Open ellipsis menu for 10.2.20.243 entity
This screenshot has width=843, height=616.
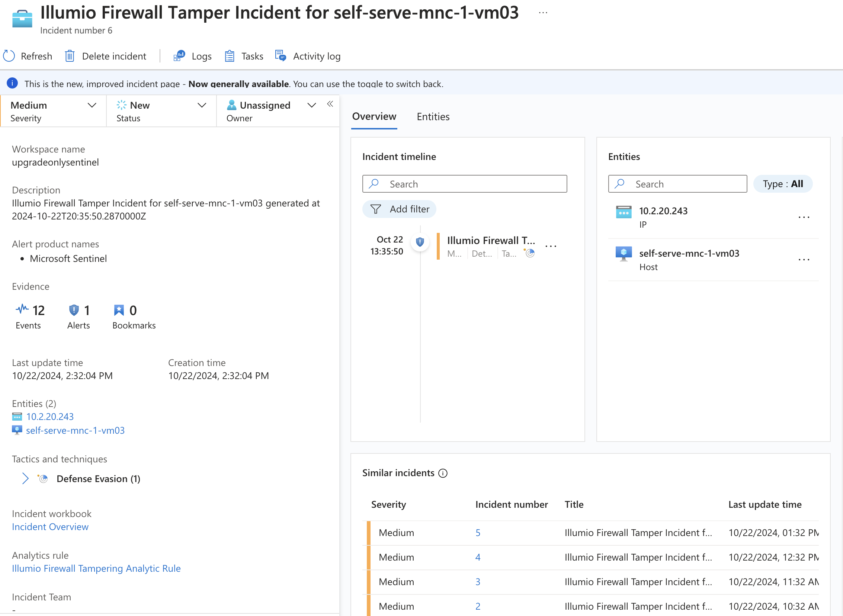coord(804,217)
